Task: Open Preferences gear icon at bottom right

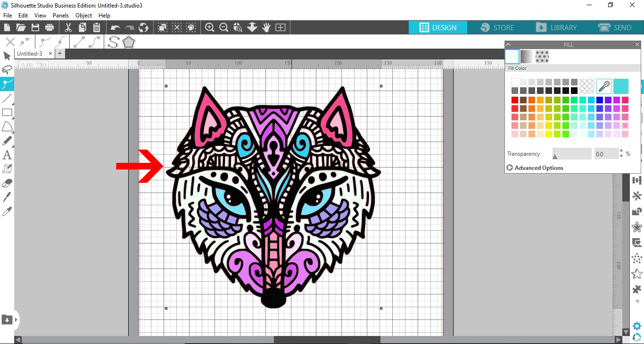Action: [637, 326]
